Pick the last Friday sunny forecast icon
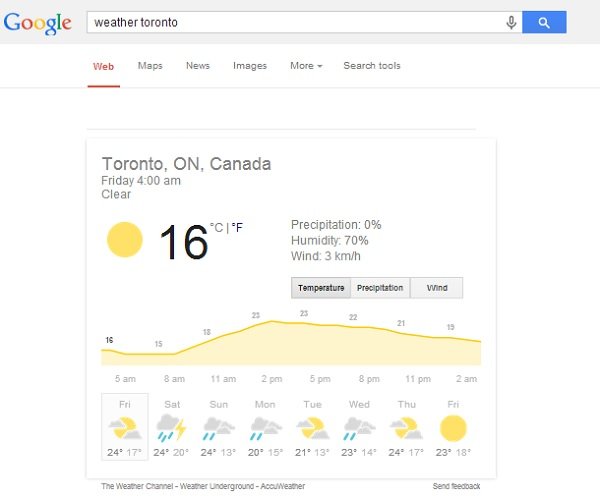This screenshot has height=498, width=600. tap(453, 428)
